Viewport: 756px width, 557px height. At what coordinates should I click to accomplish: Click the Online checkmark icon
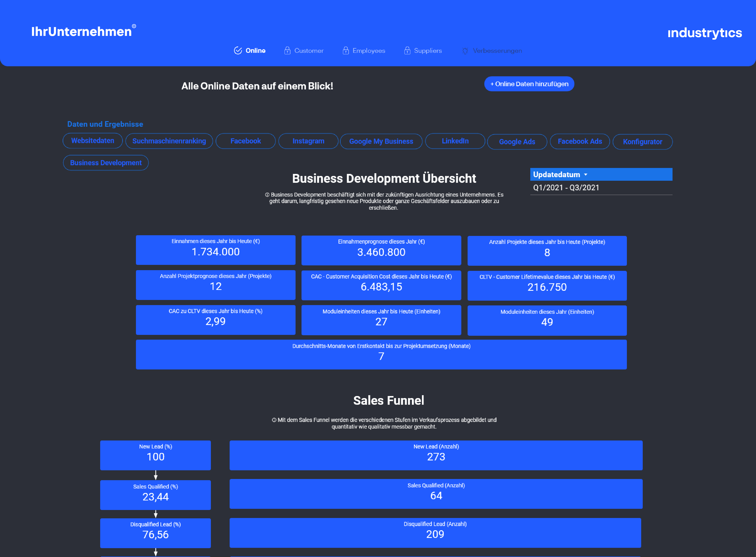238,51
